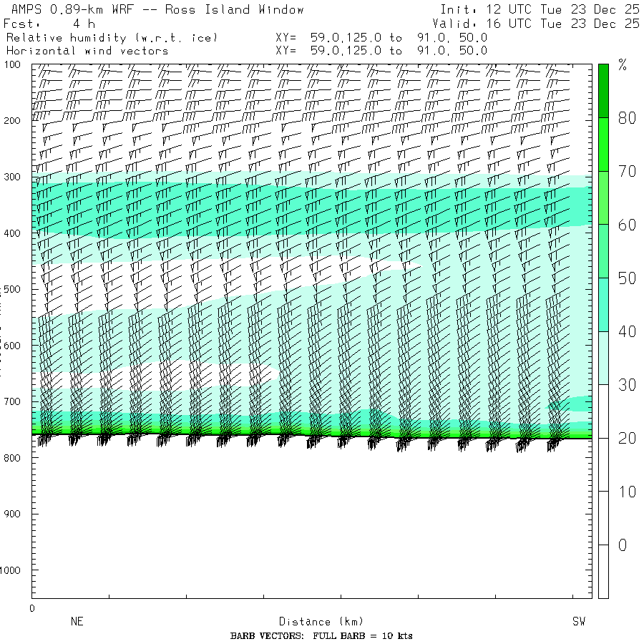The image size is (644, 644).
Task: Click the 'Horizontal wind vectors' label
Action: (87, 51)
